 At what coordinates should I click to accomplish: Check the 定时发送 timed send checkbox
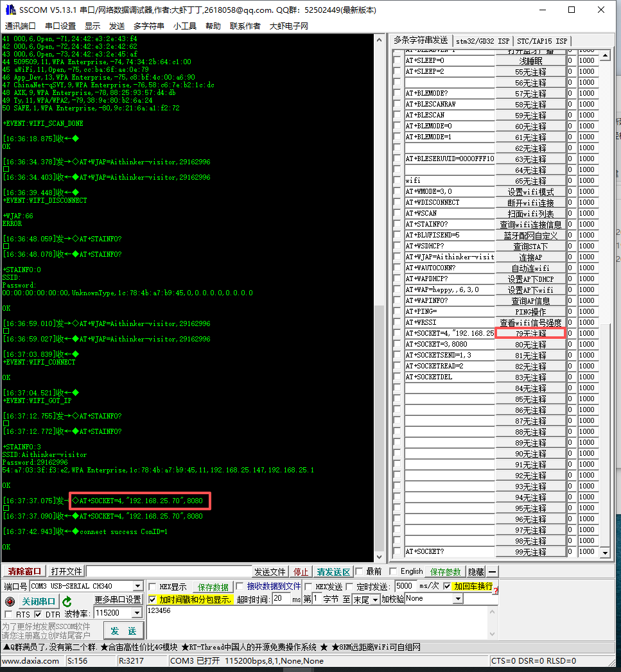pos(351,587)
